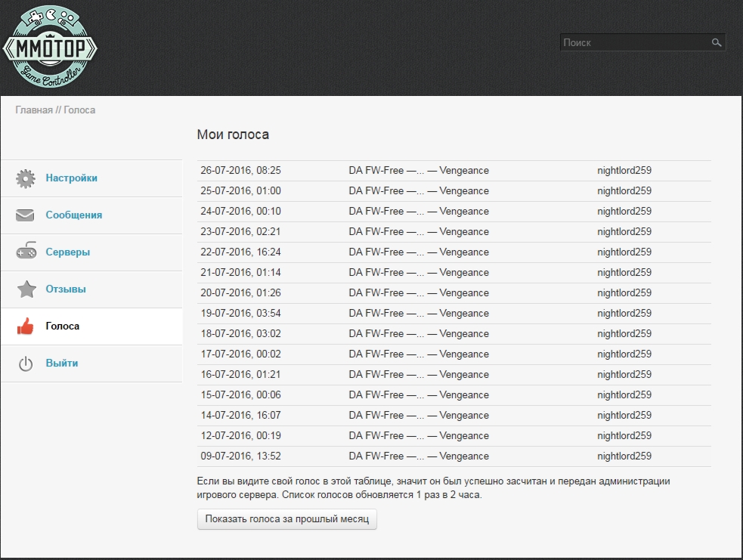Screen dimensions: 743x560
Task: Click the gamepad icon for Серверы
Action: (26, 252)
